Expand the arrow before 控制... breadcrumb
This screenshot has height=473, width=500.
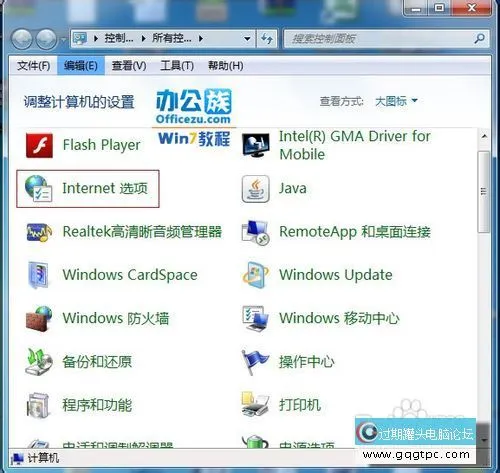pyautogui.click(x=96, y=39)
